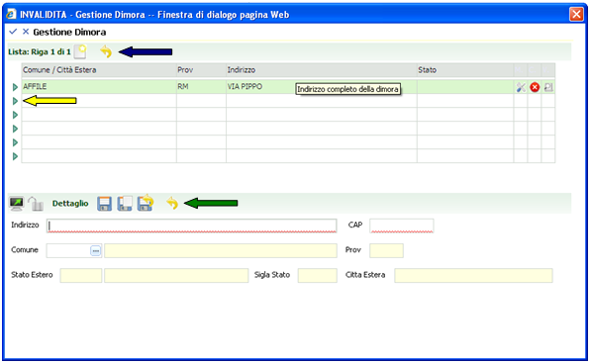The height and width of the screenshot is (364, 591).
Task: Click the first floppy save icon in Dettaglio
Action: (104, 204)
